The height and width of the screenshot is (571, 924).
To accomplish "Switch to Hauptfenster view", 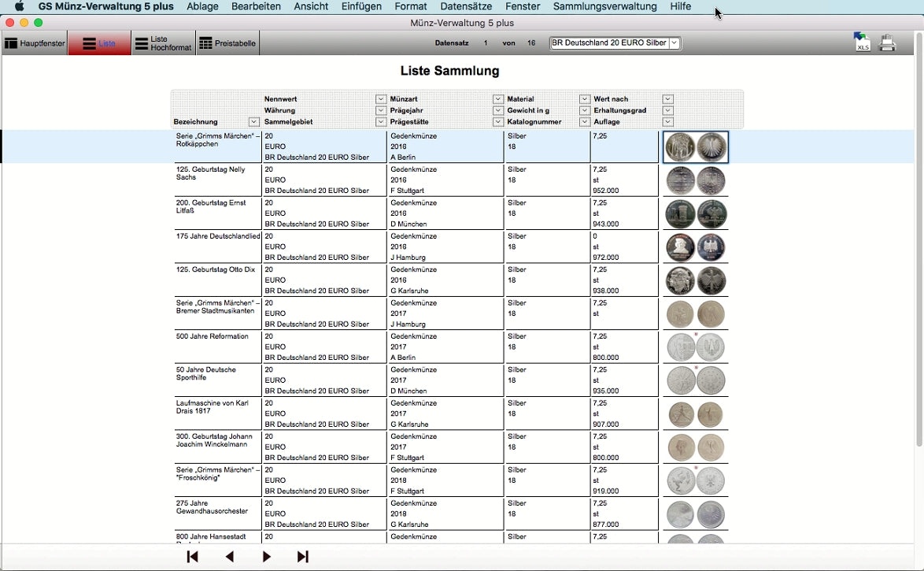I will [35, 43].
